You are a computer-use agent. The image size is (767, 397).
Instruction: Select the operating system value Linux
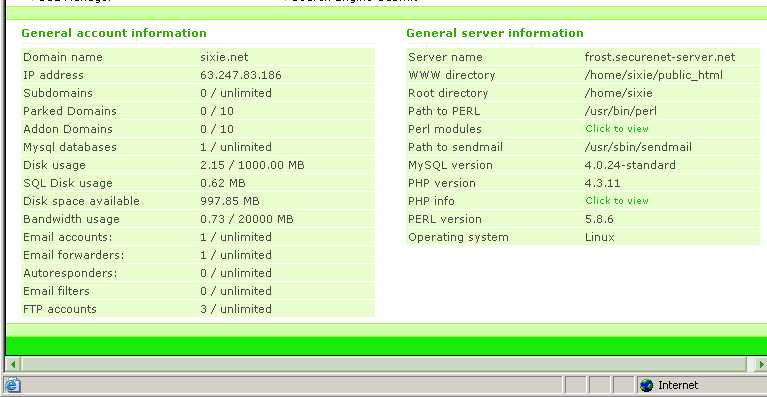pyautogui.click(x=600, y=237)
